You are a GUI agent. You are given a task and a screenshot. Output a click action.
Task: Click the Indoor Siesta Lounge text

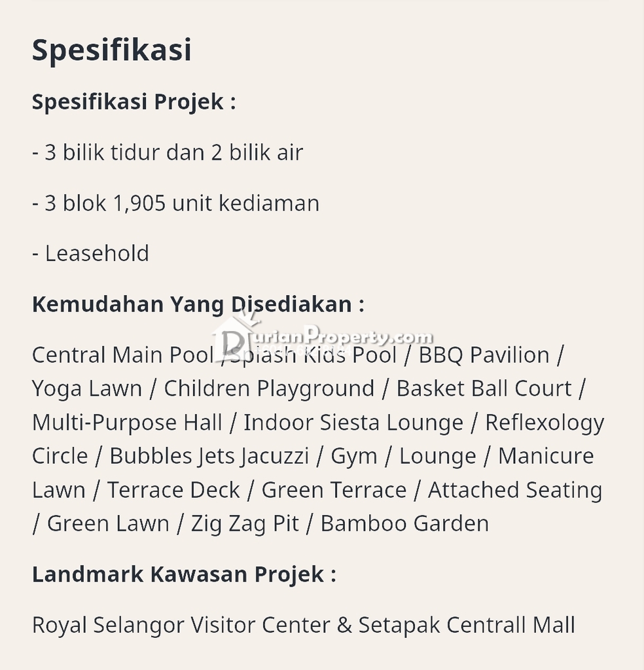tap(353, 423)
